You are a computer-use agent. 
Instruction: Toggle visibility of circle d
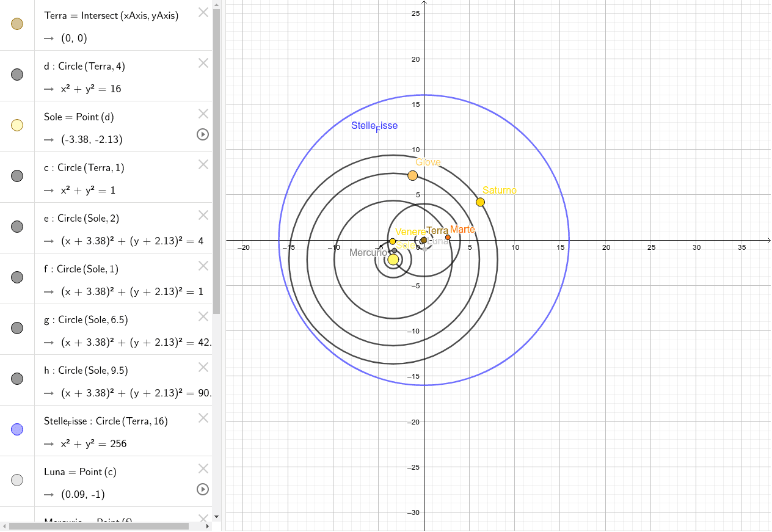tap(17, 75)
